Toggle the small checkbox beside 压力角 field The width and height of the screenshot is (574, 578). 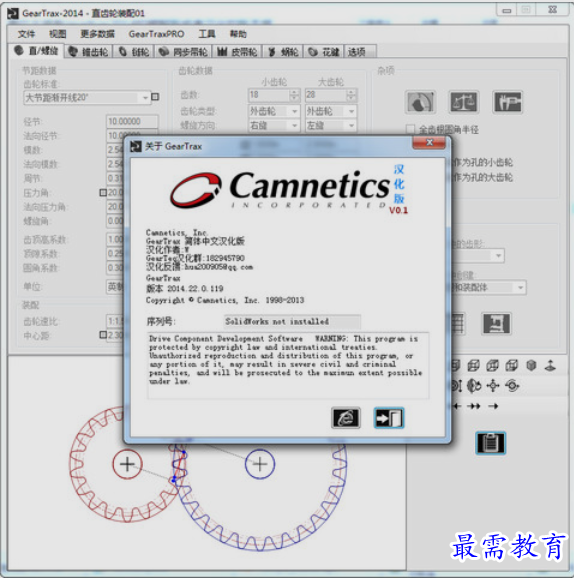[103, 192]
